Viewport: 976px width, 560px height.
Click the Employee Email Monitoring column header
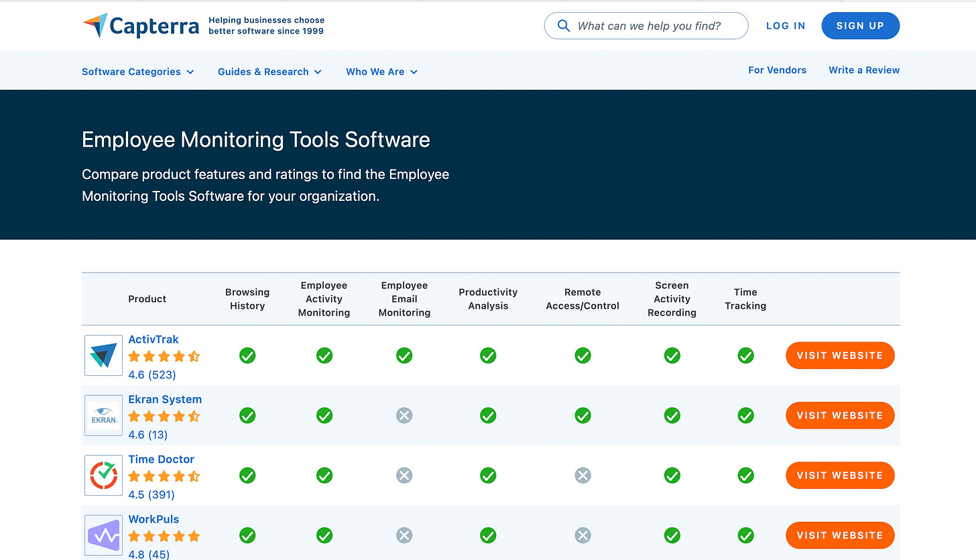[404, 299]
